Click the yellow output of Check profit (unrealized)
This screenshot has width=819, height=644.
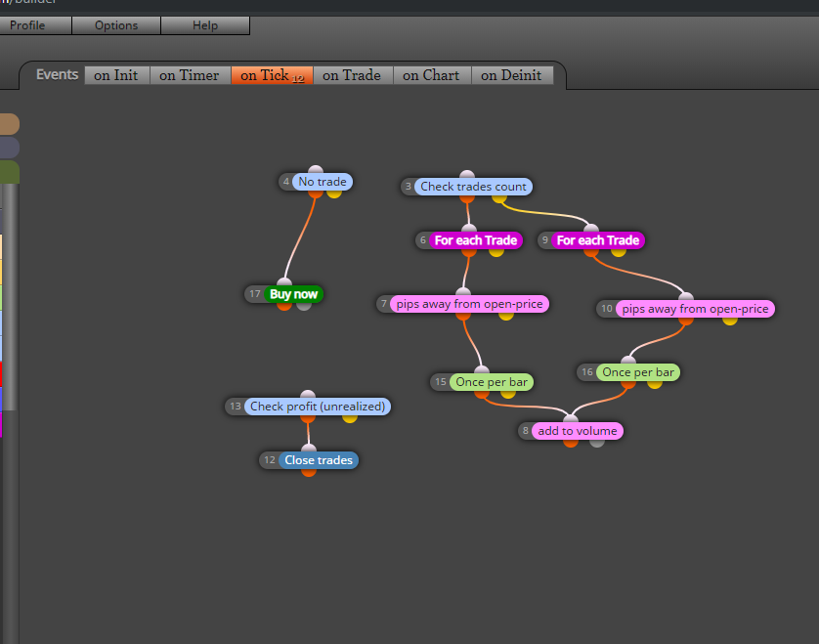point(350,418)
